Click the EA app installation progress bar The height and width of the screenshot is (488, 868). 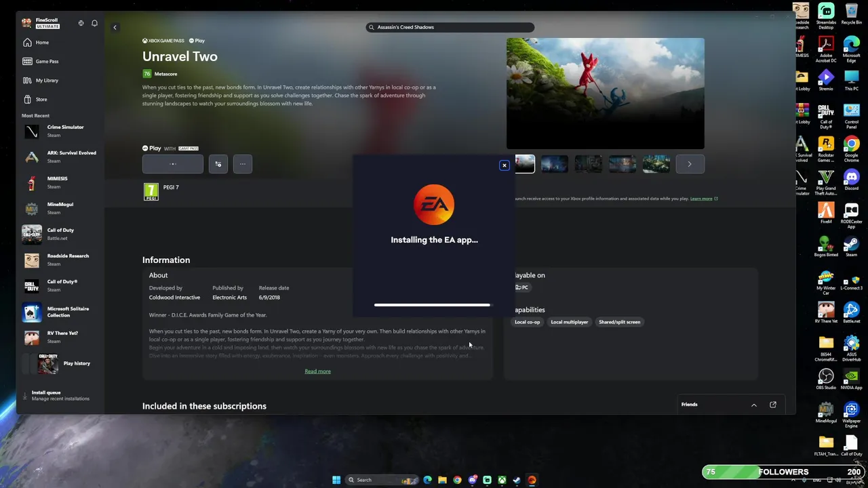[432, 305]
